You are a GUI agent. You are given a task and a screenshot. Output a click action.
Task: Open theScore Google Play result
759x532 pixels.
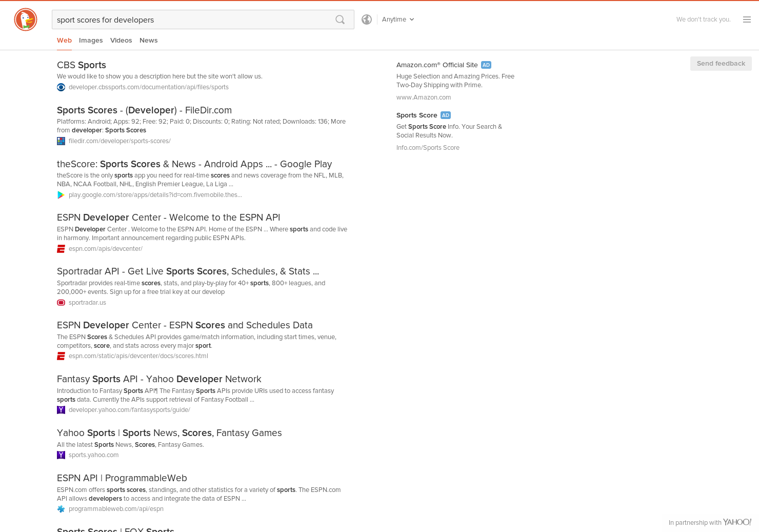(x=194, y=164)
